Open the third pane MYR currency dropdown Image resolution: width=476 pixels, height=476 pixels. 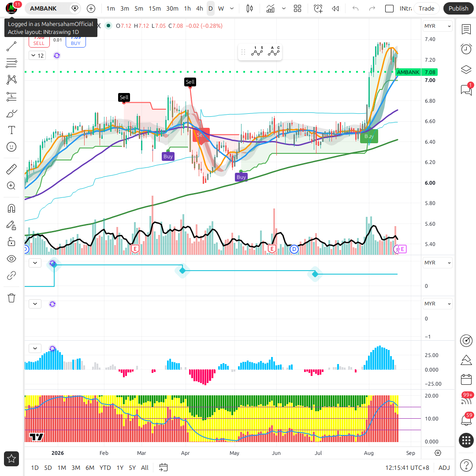click(437, 304)
